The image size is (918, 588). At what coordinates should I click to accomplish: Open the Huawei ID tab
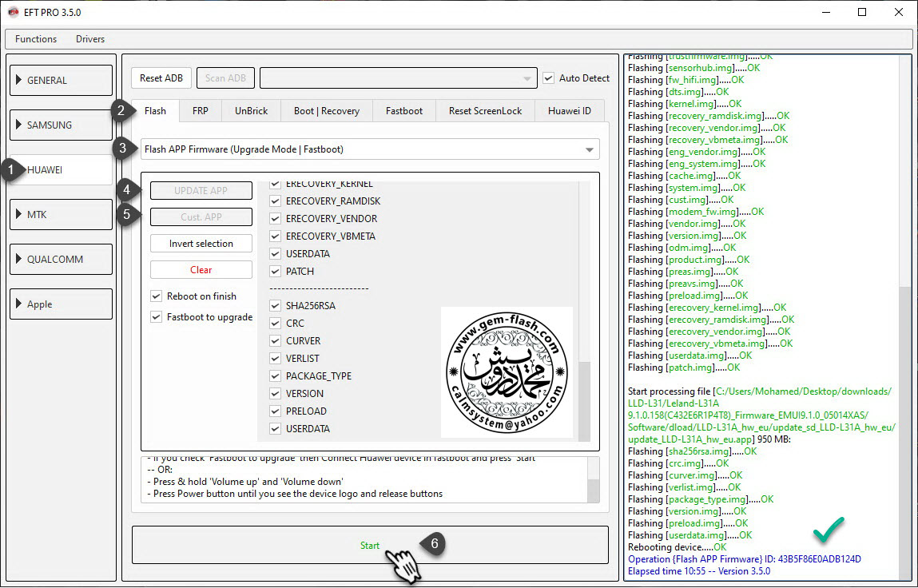[569, 111]
